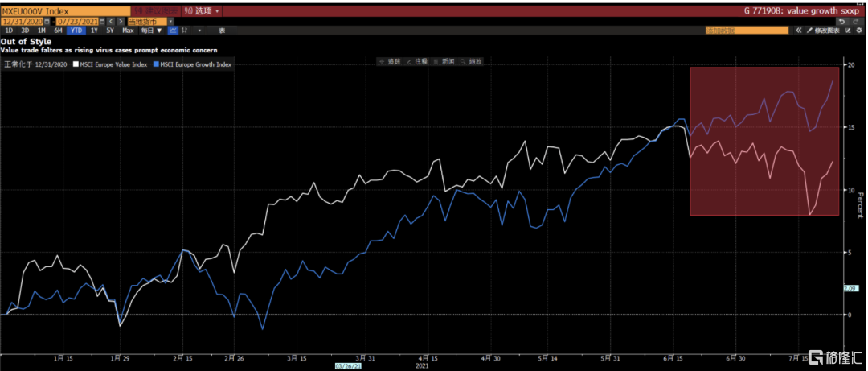
Task: Activate the 缩放 zoom tool
Action: click(x=471, y=61)
